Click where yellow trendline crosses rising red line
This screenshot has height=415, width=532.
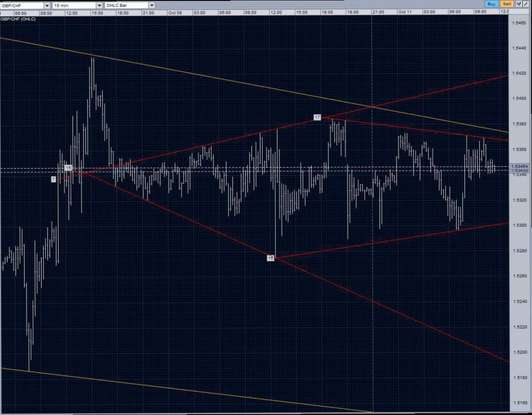[372, 107]
